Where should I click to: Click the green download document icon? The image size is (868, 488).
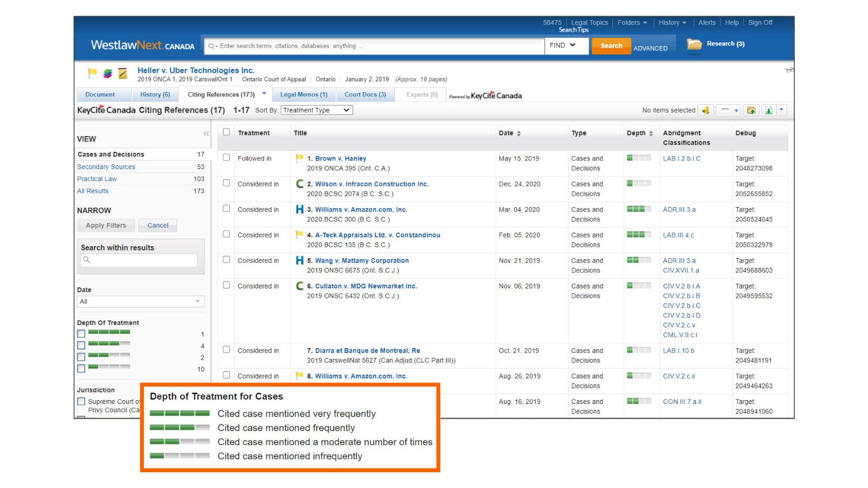click(x=769, y=110)
